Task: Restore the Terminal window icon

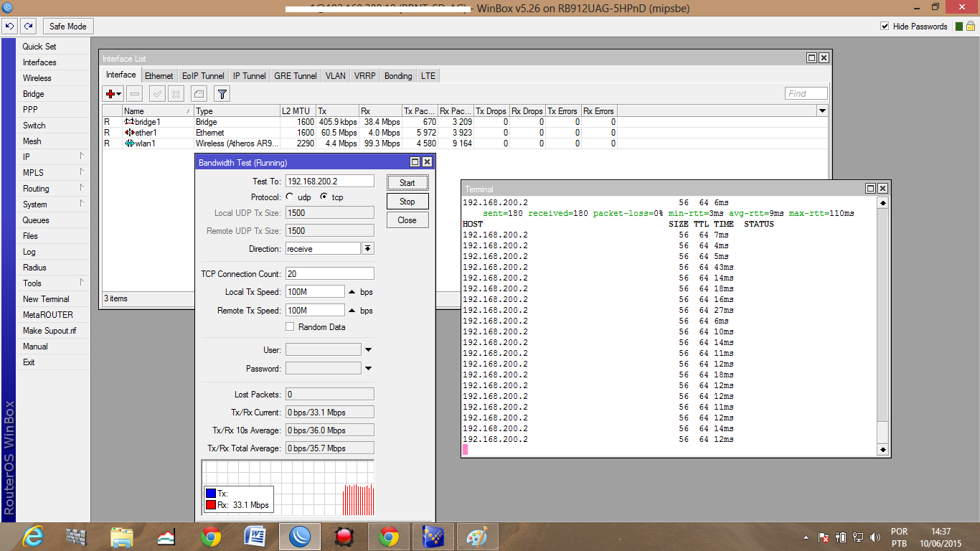Action: click(x=870, y=189)
